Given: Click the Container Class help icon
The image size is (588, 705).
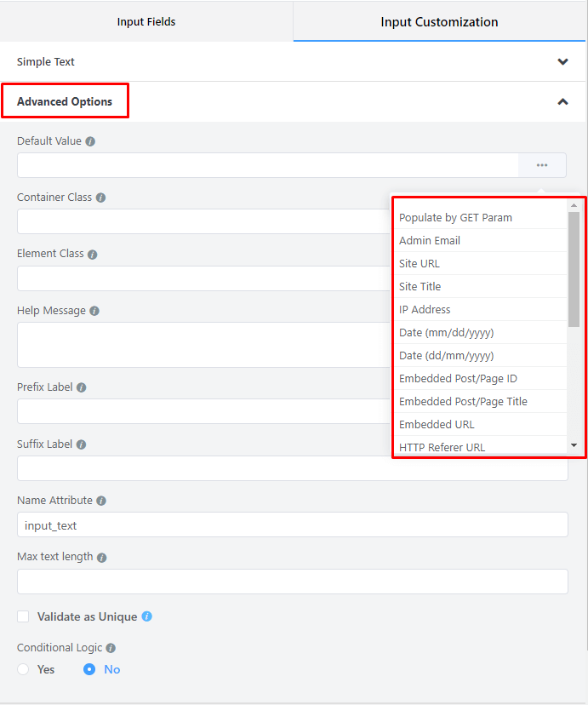Looking at the screenshot, I should pos(101,197).
